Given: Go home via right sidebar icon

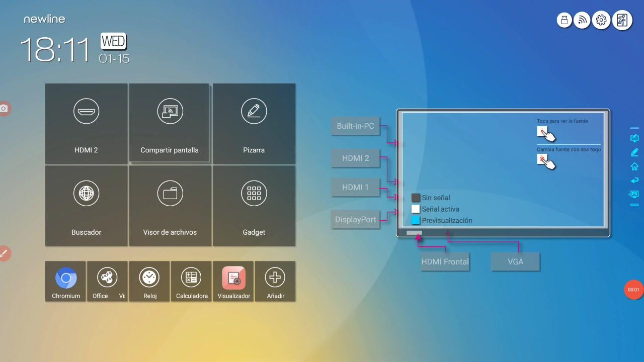Looking at the screenshot, I should [634, 166].
